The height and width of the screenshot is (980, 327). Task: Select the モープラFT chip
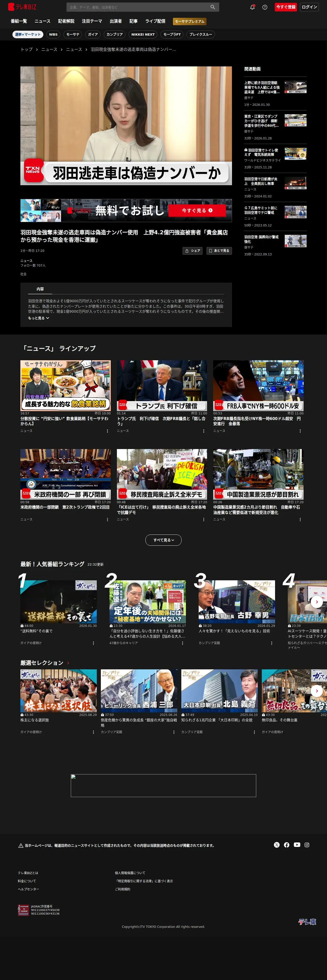(x=172, y=34)
